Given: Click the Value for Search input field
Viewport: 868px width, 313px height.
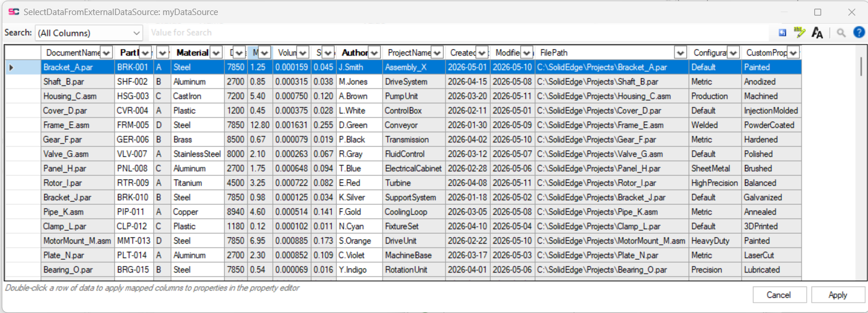Looking at the screenshot, I should click(x=459, y=33).
